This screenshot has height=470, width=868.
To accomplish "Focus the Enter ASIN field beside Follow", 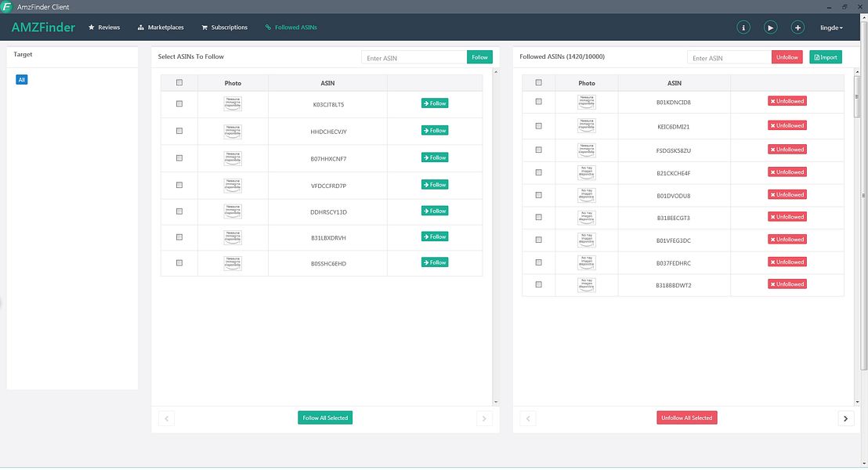I will pos(414,57).
